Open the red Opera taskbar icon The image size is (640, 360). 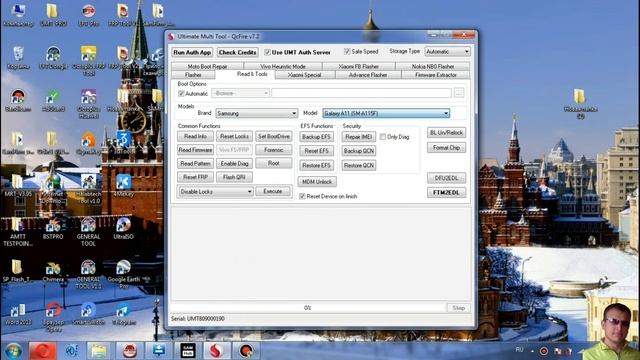(x=43, y=351)
